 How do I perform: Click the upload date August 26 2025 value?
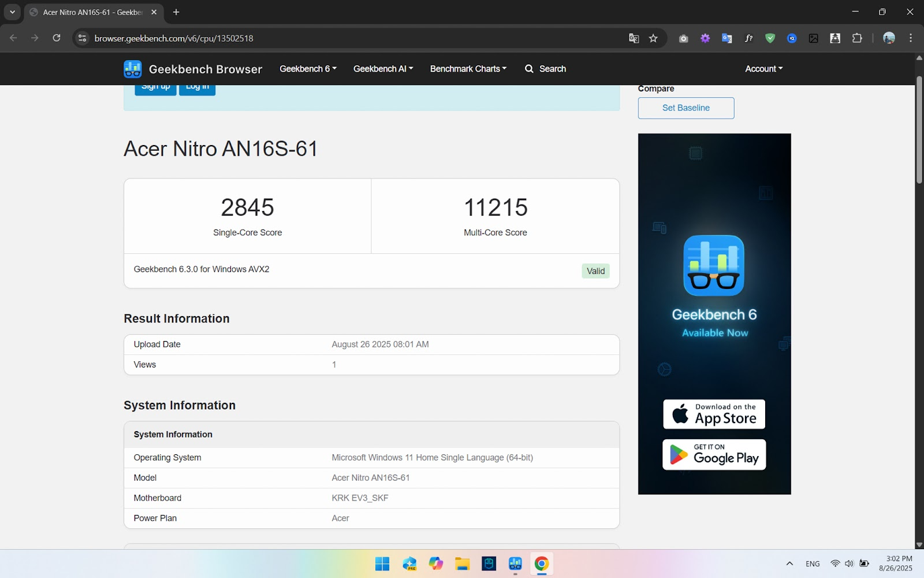click(380, 344)
